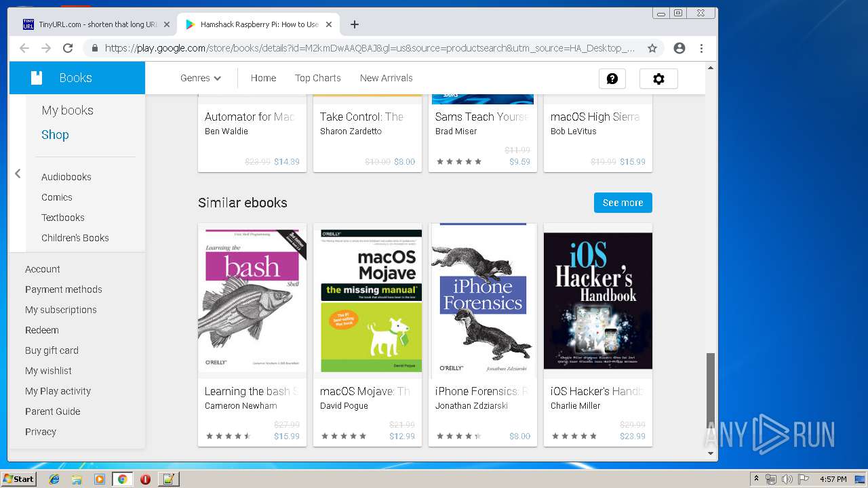Click scrollbar down arrow

click(x=711, y=453)
